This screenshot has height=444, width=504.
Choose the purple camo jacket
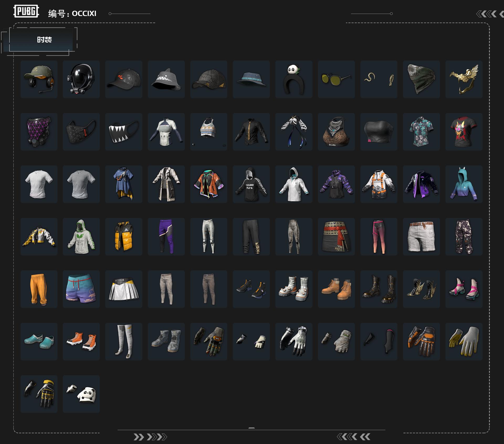click(336, 184)
